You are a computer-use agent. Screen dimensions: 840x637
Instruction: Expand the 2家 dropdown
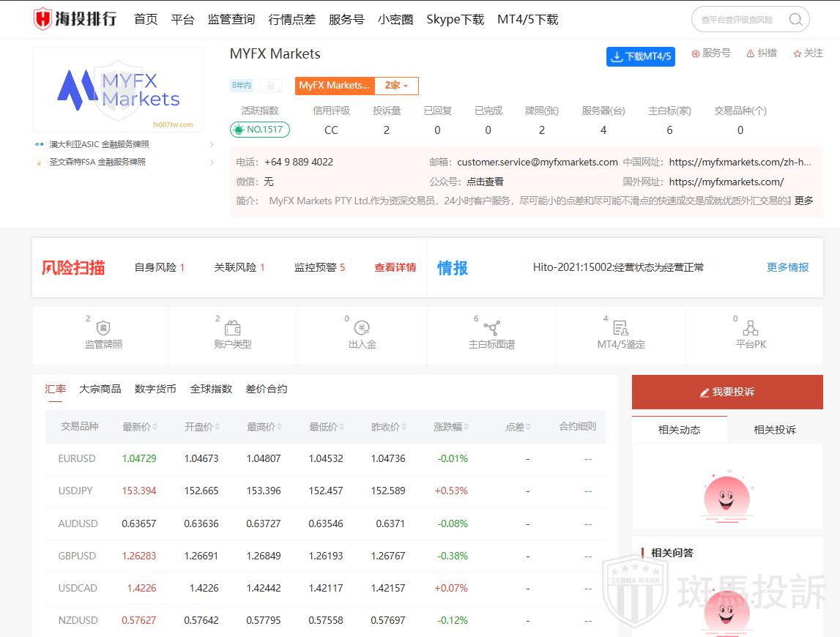pyautogui.click(x=396, y=86)
